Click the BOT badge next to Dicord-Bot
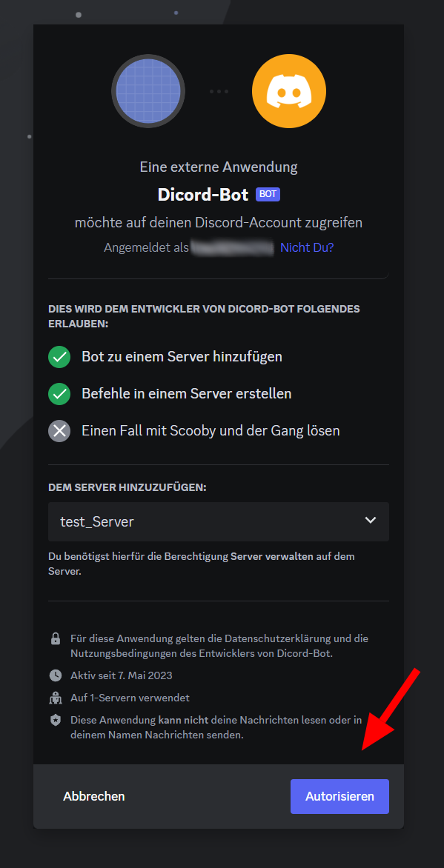Screen dimensions: 444x868 coord(267,194)
